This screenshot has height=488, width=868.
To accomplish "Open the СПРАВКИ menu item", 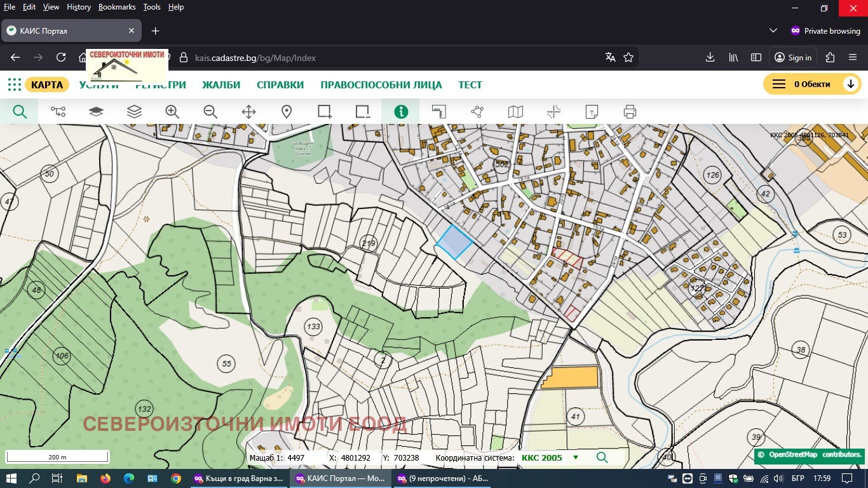I will 280,85.
